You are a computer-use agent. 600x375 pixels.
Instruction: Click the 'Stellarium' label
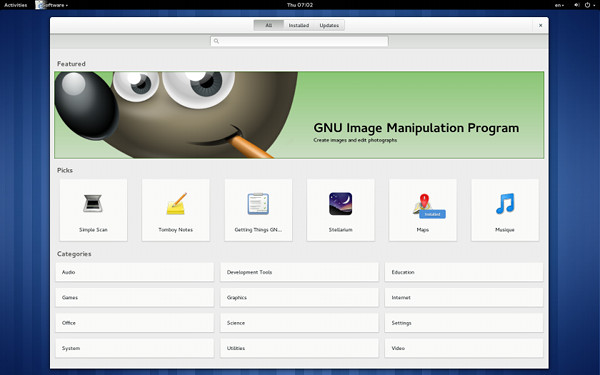(341, 230)
